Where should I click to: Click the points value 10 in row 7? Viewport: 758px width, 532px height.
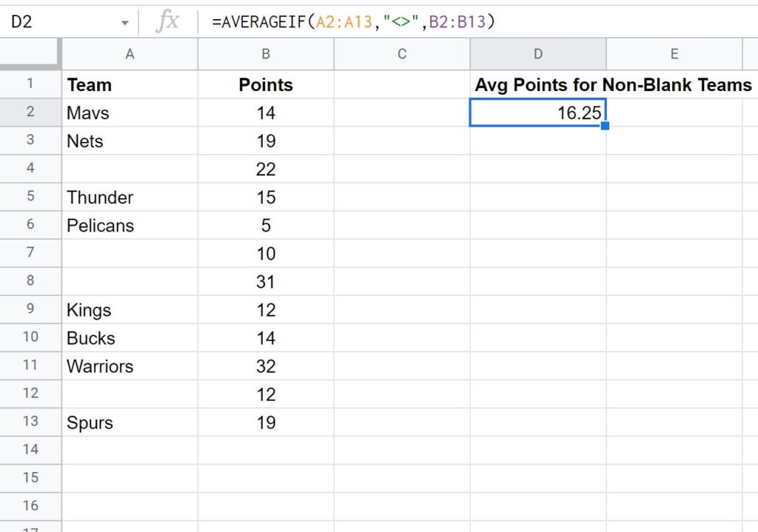pyautogui.click(x=266, y=253)
